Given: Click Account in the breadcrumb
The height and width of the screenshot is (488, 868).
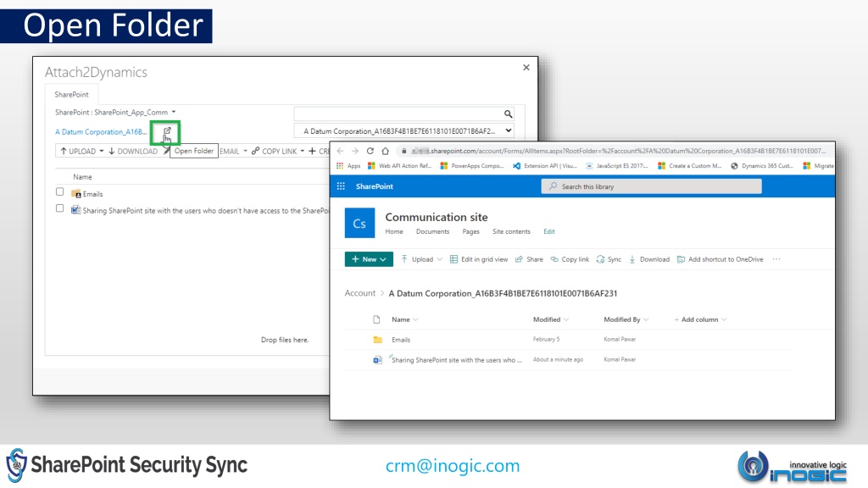Looking at the screenshot, I should point(359,293).
